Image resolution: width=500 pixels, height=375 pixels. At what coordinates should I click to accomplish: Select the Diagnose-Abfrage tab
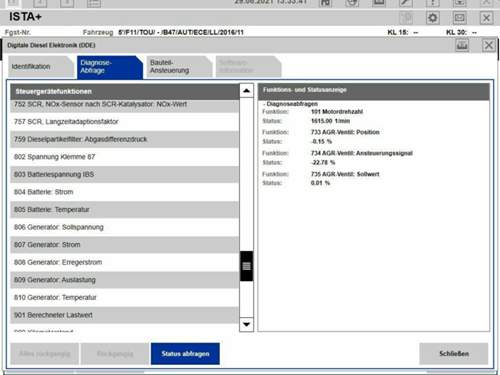(x=110, y=67)
